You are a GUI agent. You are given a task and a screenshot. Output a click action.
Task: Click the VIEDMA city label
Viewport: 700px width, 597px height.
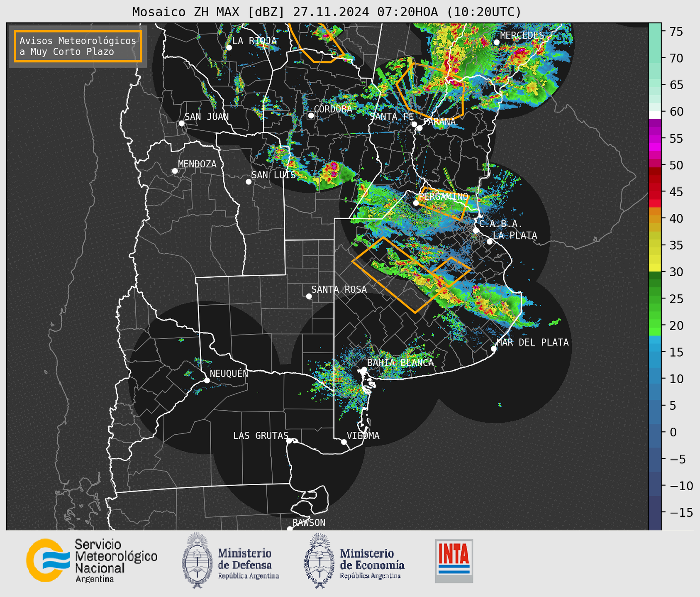363,436
